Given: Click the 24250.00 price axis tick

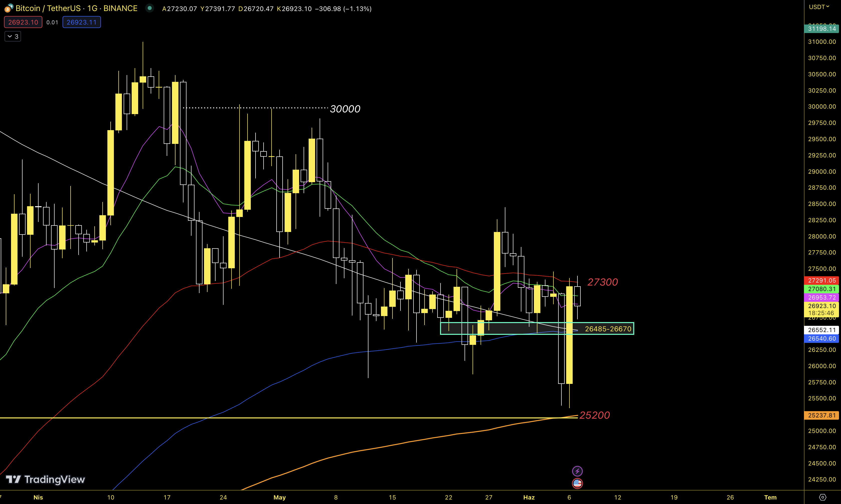Looking at the screenshot, I should pyautogui.click(x=822, y=479).
